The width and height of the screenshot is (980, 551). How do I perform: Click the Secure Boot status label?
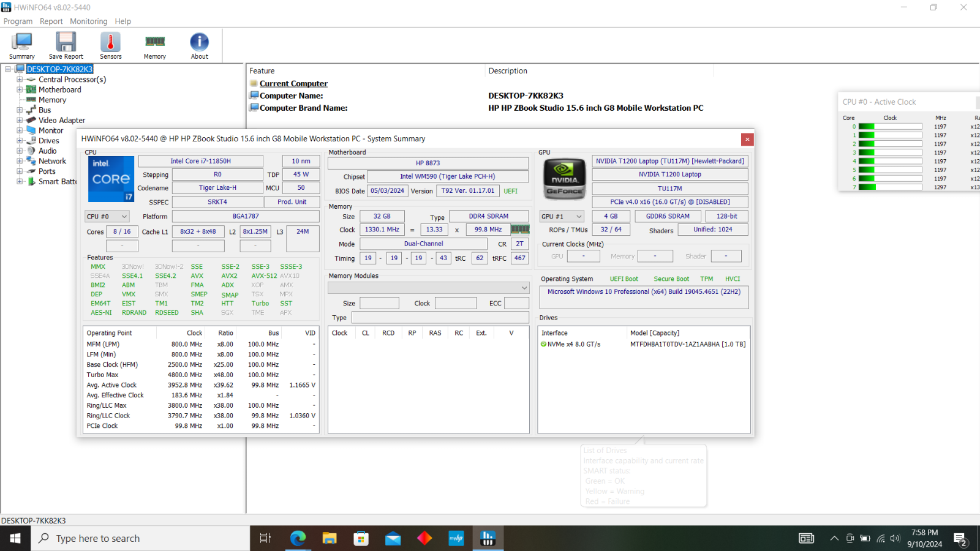tap(671, 279)
